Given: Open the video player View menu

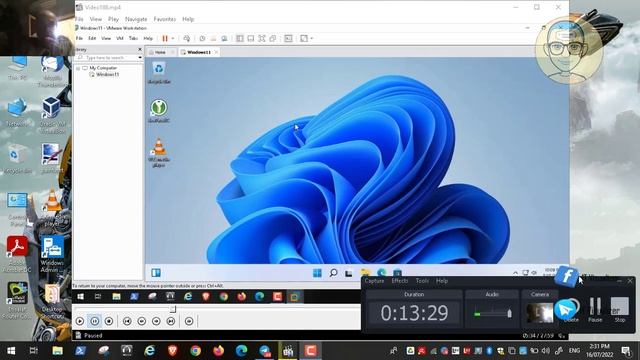Looking at the screenshot, I should 96,19.
